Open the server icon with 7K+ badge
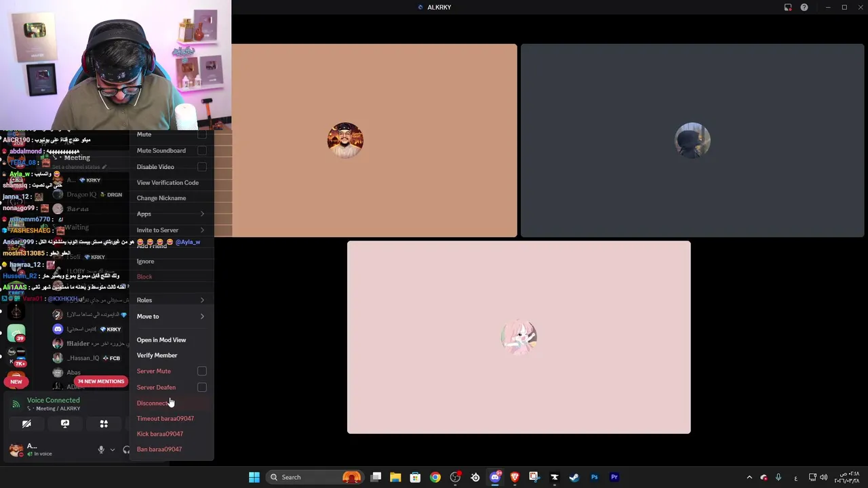Viewport: 868px width, 488px height. coord(16,357)
